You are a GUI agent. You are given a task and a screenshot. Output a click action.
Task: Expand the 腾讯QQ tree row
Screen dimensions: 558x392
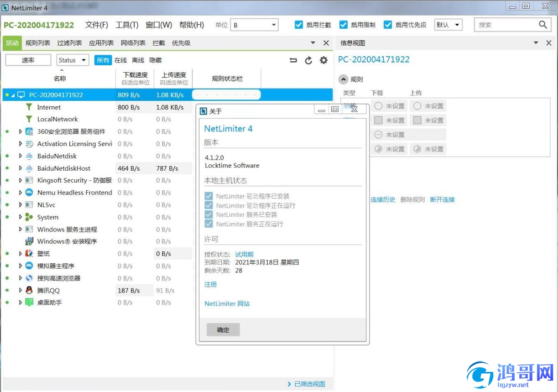(21, 290)
